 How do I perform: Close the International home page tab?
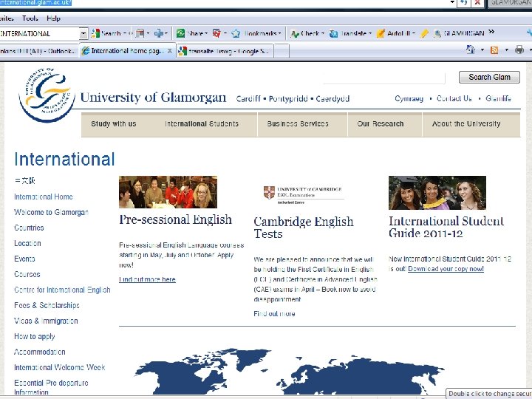[x=170, y=51]
